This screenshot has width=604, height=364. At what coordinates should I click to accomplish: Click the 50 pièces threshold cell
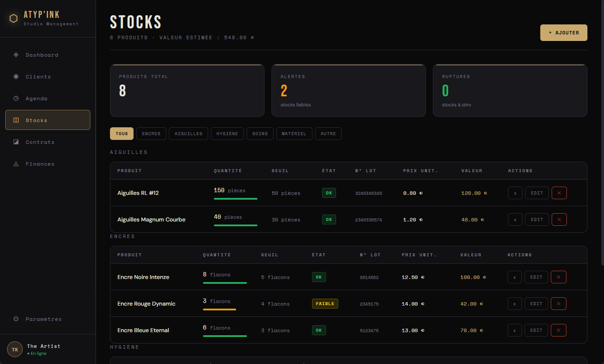coord(286,193)
